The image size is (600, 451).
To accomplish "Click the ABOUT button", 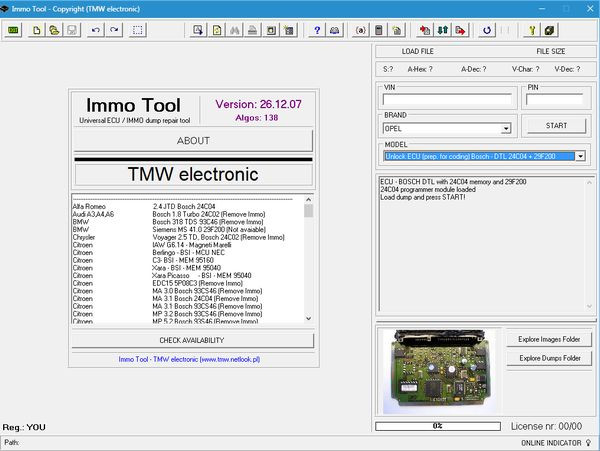I will 193,141.
